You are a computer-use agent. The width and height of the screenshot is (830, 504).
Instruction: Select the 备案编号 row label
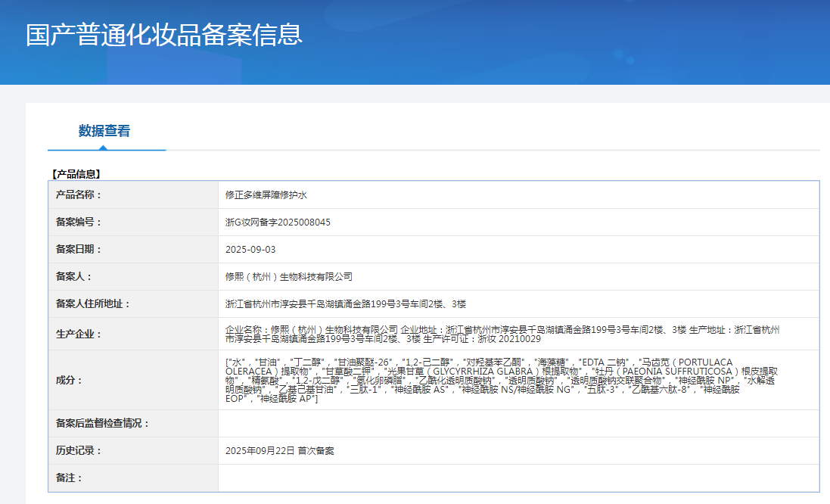click(x=79, y=222)
